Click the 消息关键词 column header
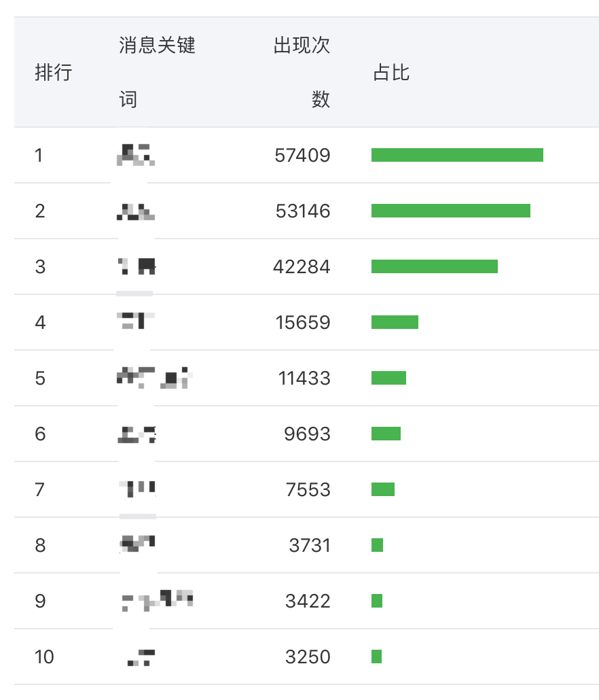599x700 pixels. tap(157, 72)
